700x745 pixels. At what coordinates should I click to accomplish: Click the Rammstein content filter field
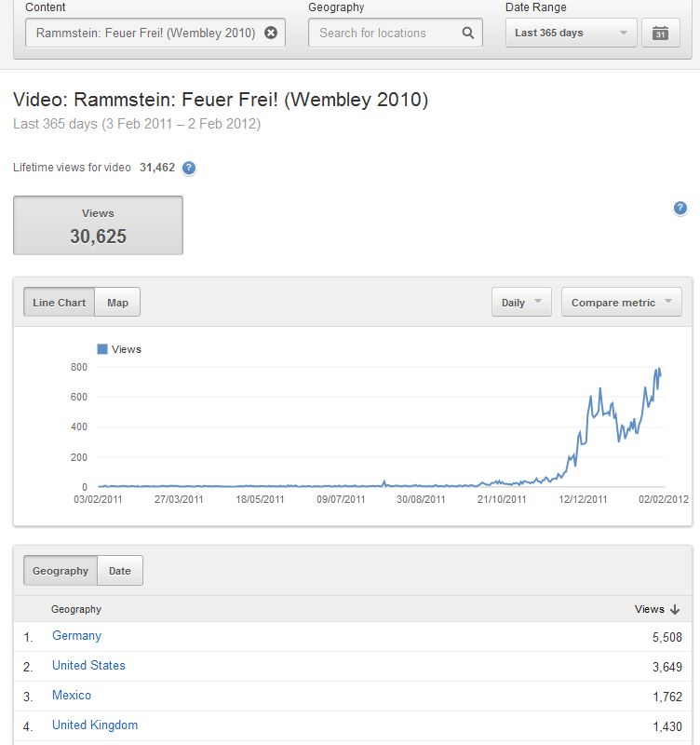click(x=155, y=33)
